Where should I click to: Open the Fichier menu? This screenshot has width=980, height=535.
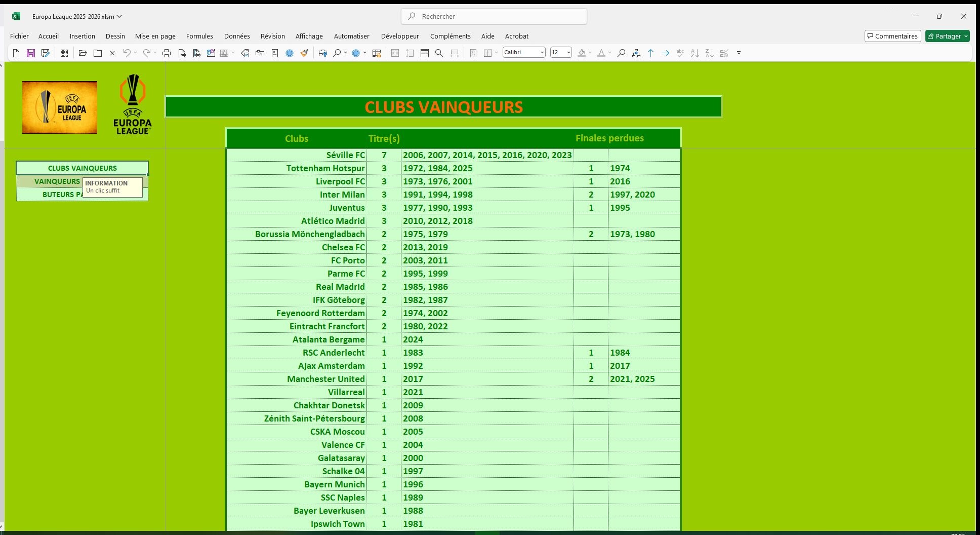[x=20, y=36]
